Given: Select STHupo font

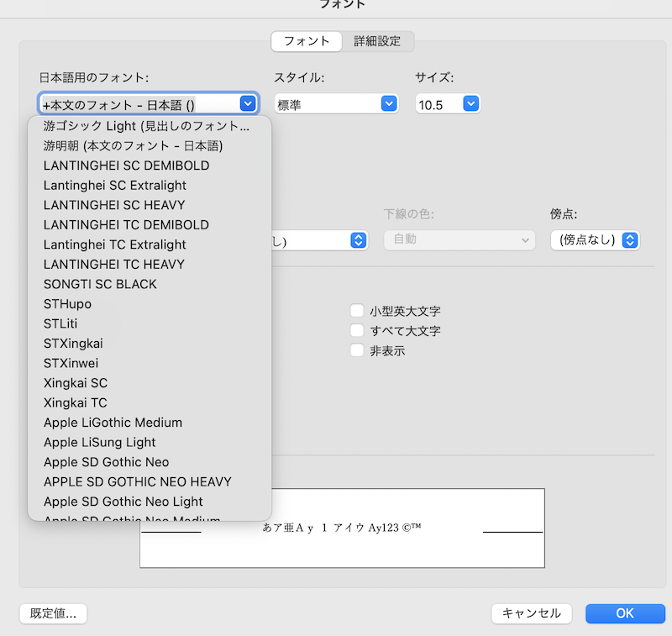Looking at the screenshot, I should [x=150, y=304].
